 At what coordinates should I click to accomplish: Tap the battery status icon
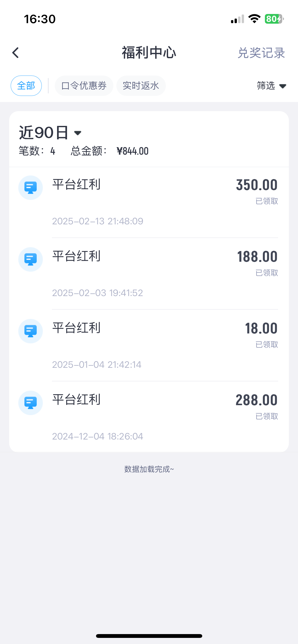[274, 19]
